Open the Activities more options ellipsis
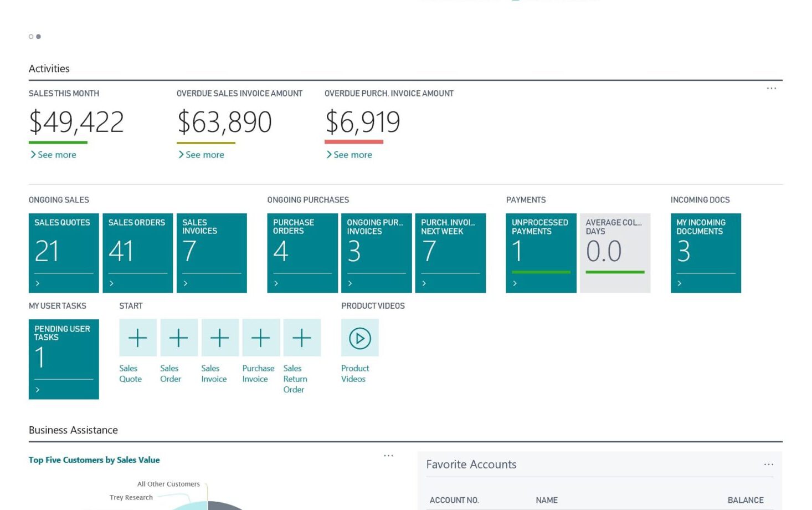This screenshot has width=812, height=510. pos(771,88)
